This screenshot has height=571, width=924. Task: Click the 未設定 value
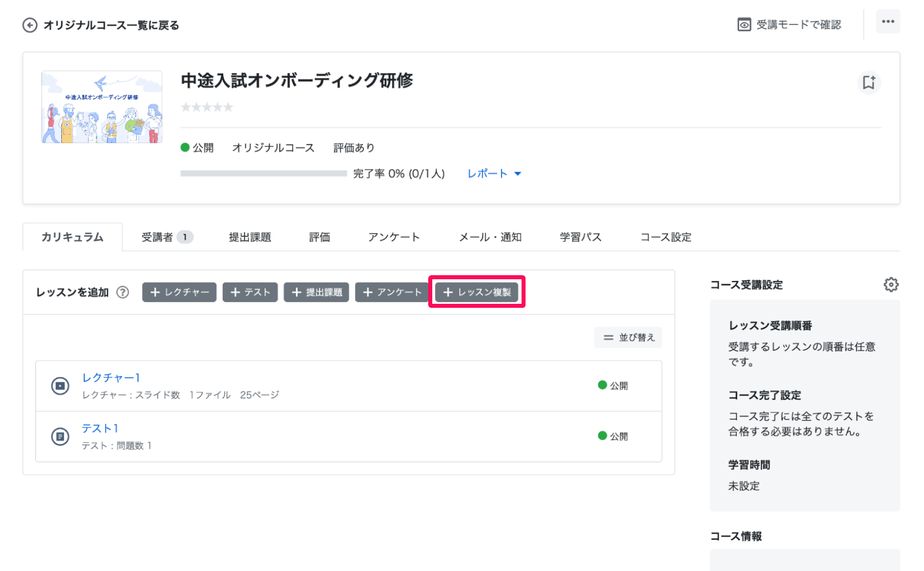(x=744, y=486)
